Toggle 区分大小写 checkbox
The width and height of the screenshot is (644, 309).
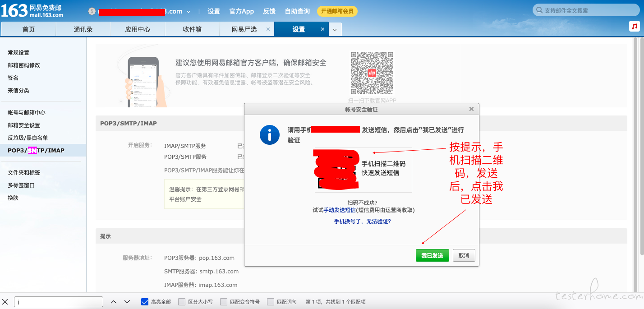(x=181, y=302)
